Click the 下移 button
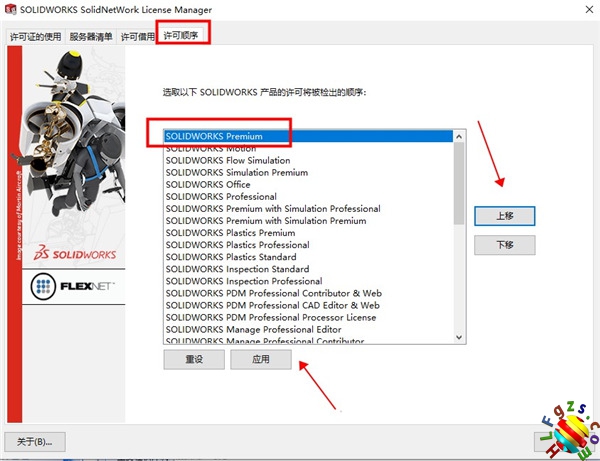Screen dimensions: 600x461 click(x=504, y=245)
